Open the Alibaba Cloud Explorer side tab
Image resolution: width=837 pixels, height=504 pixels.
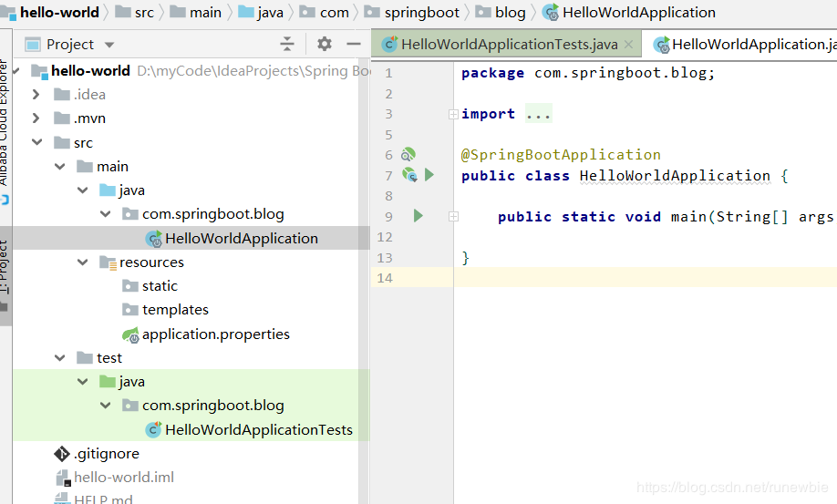[x=5, y=123]
